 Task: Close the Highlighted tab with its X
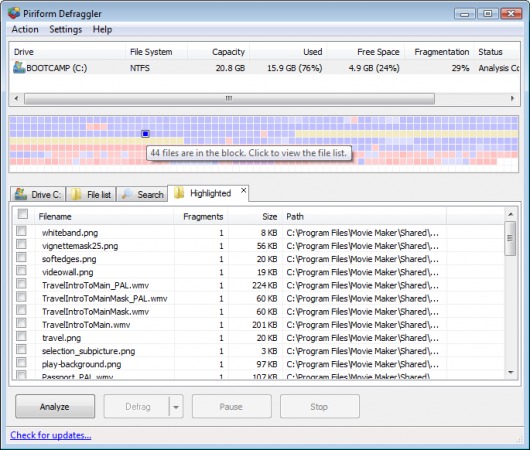(x=243, y=191)
